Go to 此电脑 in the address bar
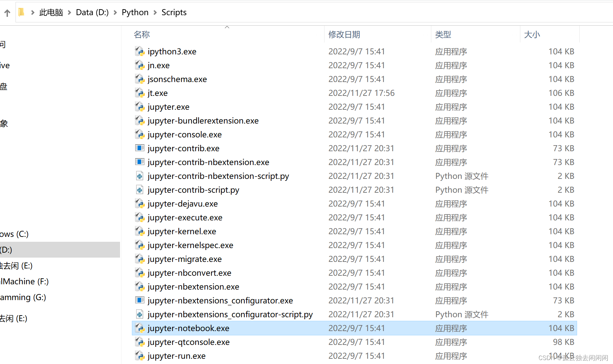This screenshot has width=613, height=364. [51, 13]
